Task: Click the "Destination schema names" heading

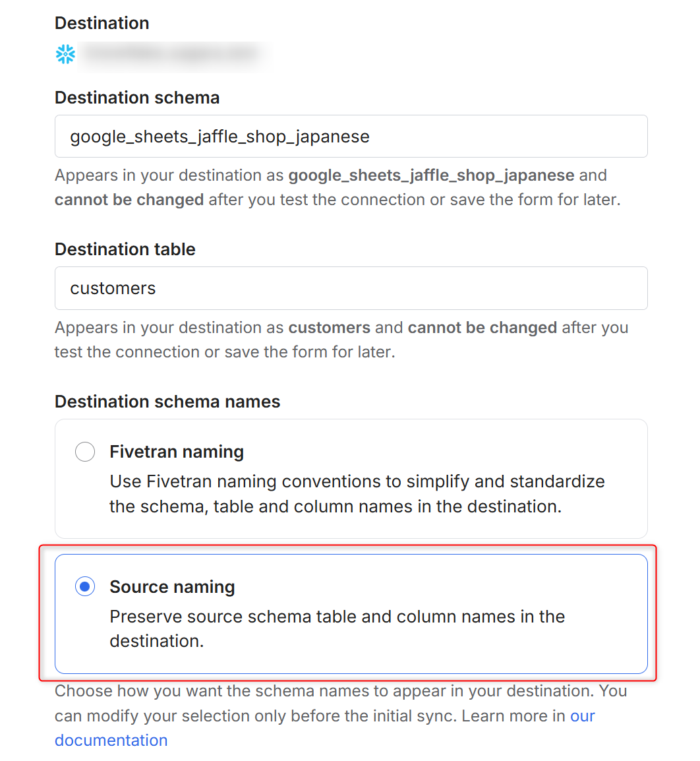Action: (167, 402)
